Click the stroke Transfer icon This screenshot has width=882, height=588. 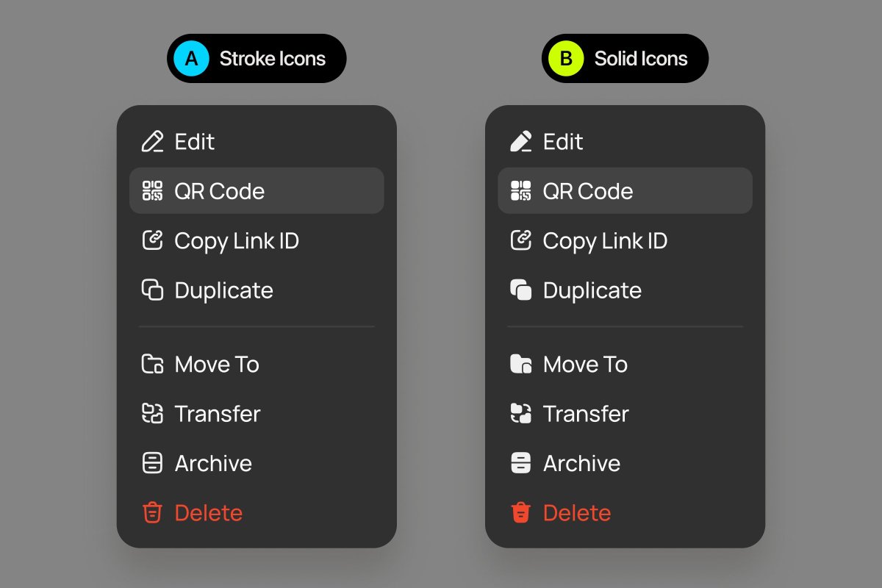point(152,414)
